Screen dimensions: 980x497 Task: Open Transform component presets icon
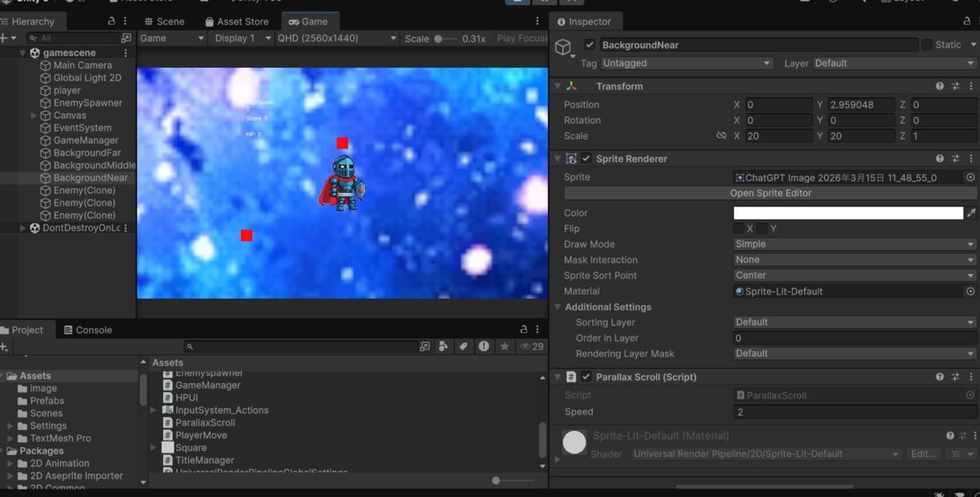click(955, 87)
